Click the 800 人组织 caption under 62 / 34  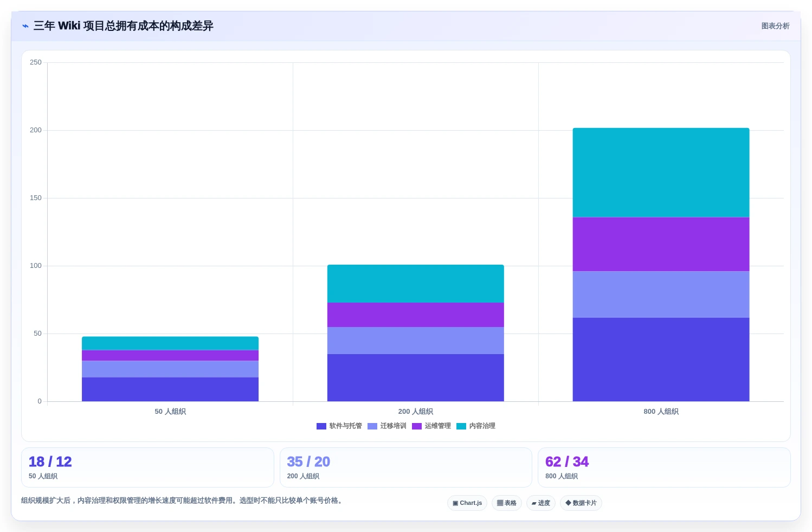(562, 476)
